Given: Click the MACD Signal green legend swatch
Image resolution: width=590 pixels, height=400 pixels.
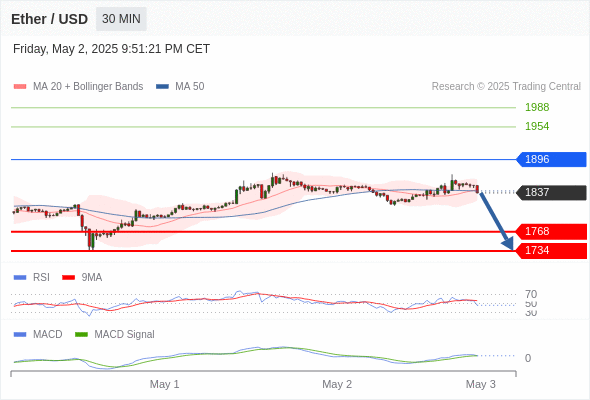Looking at the screenshot, I should point(81,335).
